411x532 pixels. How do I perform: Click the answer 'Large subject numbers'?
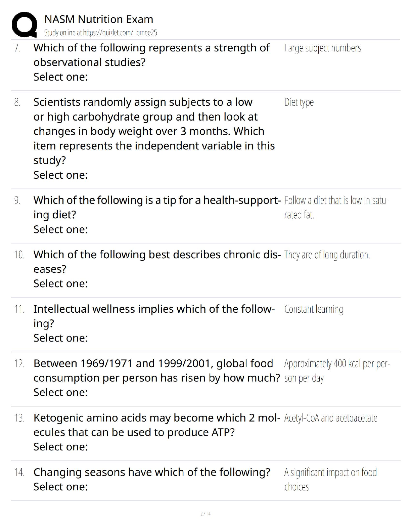pos(323,48)
